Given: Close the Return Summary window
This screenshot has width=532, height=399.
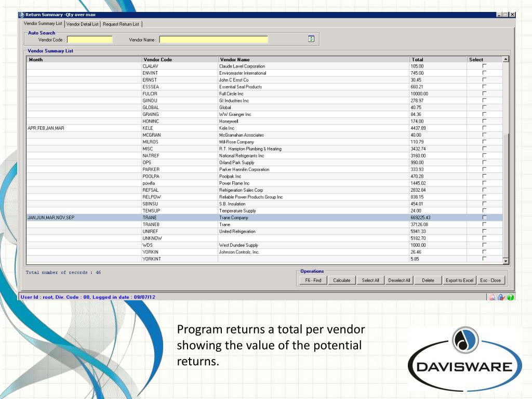Looking at the screenshot, I should tap(512, 15).
